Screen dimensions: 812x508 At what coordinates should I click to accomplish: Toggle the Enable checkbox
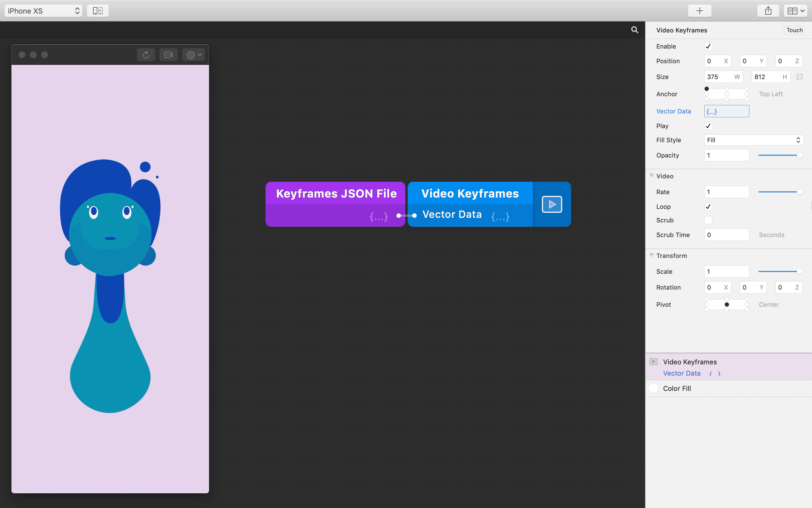(x=708, y=46)
